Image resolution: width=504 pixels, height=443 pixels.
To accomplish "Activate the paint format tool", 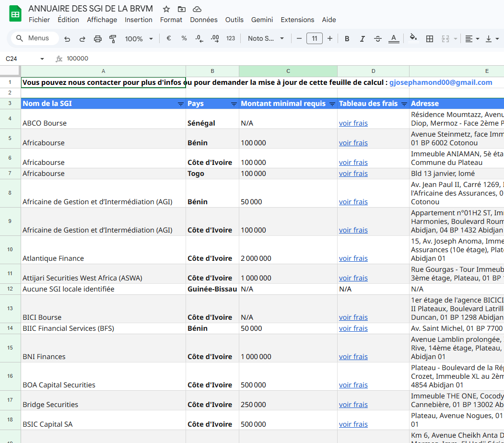I will point(113,39).
